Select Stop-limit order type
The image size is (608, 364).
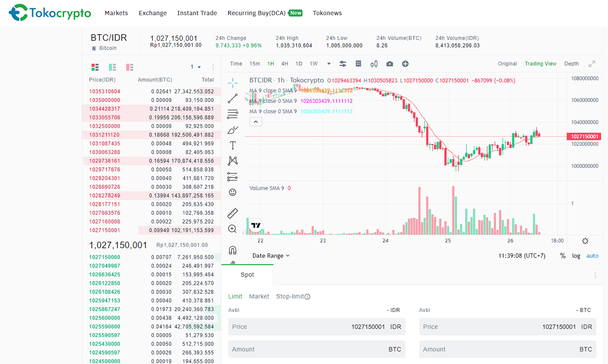290,296
